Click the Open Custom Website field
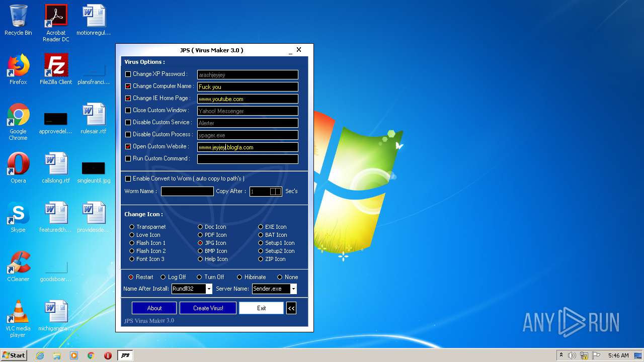 [248, 147]
